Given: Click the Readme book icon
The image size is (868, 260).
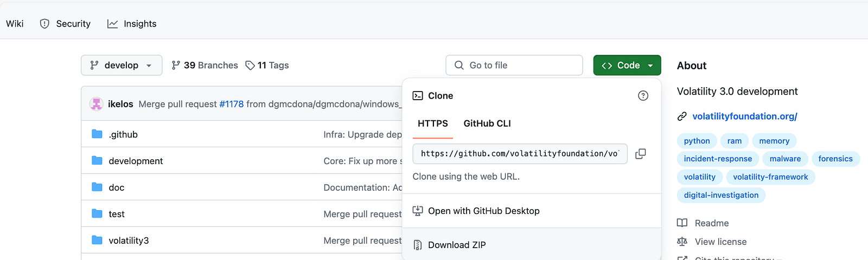Looking at the screenshot, I should pos(682,223).
